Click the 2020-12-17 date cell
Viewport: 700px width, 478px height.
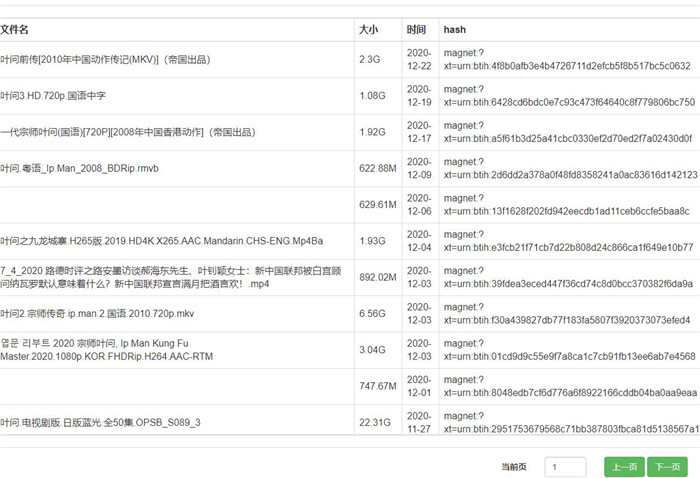419,132
